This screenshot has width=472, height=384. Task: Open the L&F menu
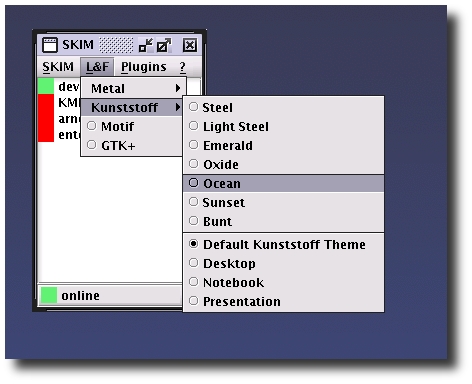pyautogui.click(x=97, y=67)
